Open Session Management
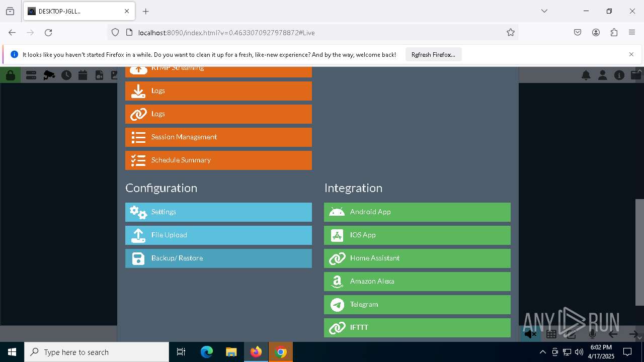The height and width of the screenshot is (362, 644). click(x=218, y=137)
